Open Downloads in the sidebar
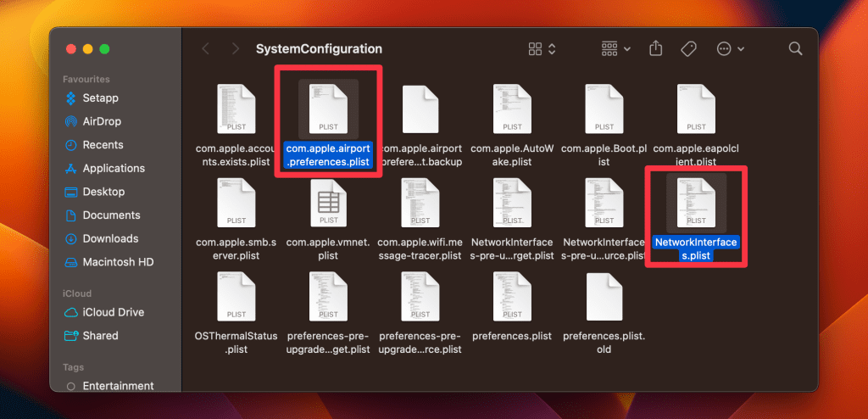 click(100, 238)
